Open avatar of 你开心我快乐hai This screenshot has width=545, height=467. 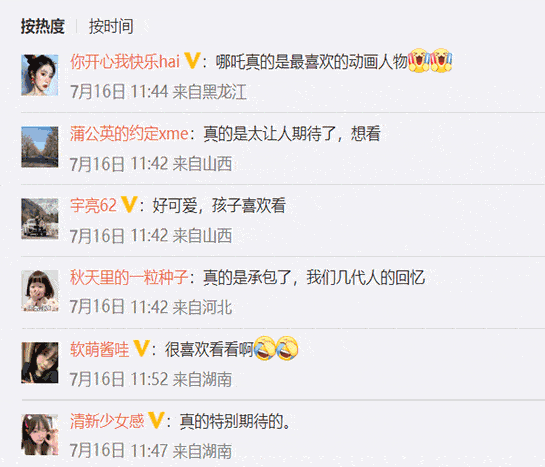tap(40, 75)
